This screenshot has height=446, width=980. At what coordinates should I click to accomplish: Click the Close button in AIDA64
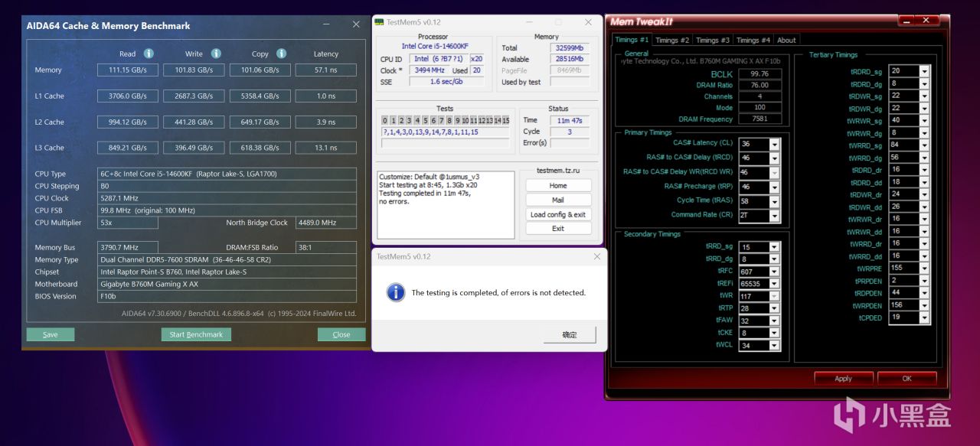pos(341,334)
